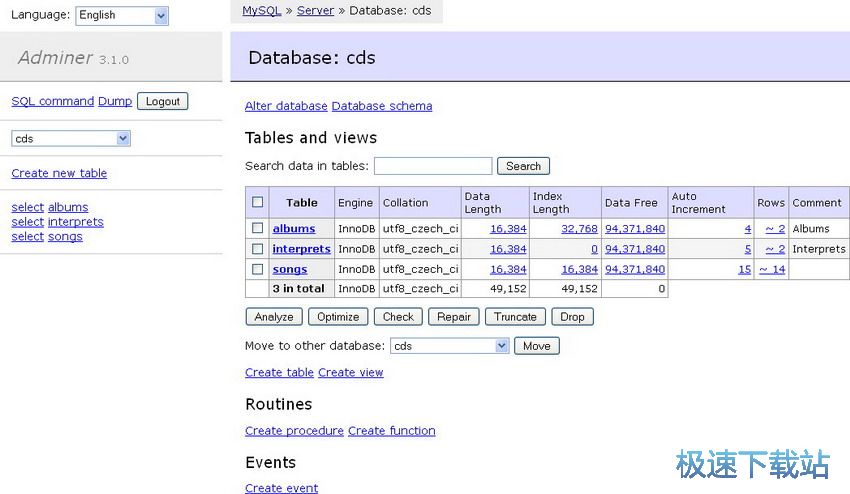
Task: Click the Check button
Action: (398, 317)
